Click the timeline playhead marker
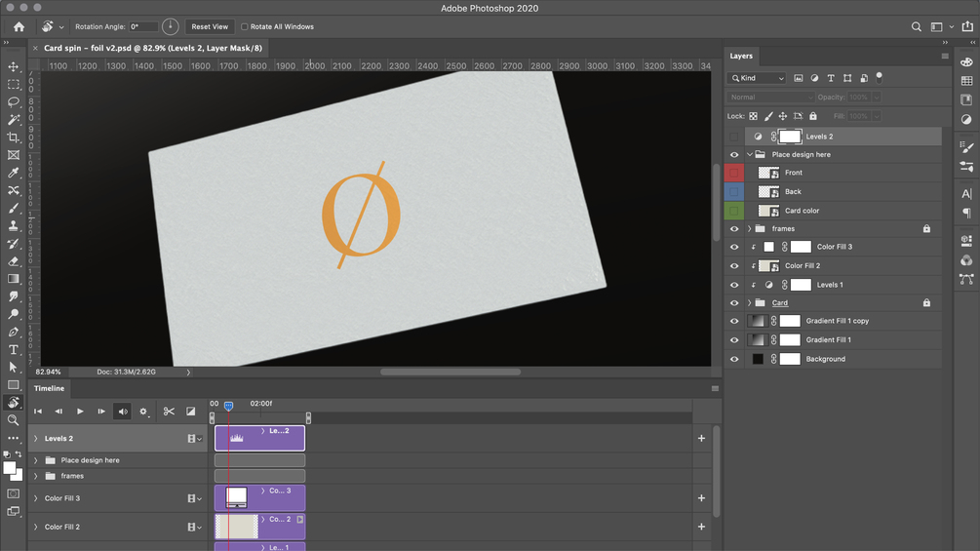This screenshot has height=551, width=980. coord(229,406)
